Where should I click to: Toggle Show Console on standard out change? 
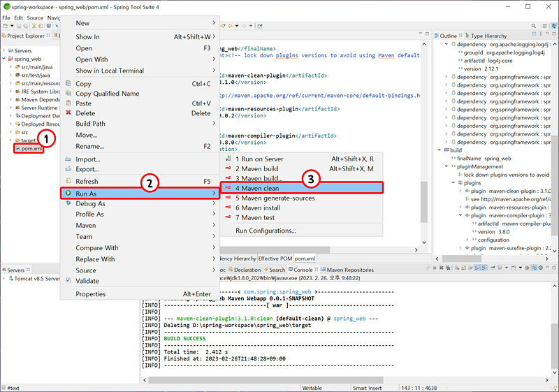[x=477, y=268]
